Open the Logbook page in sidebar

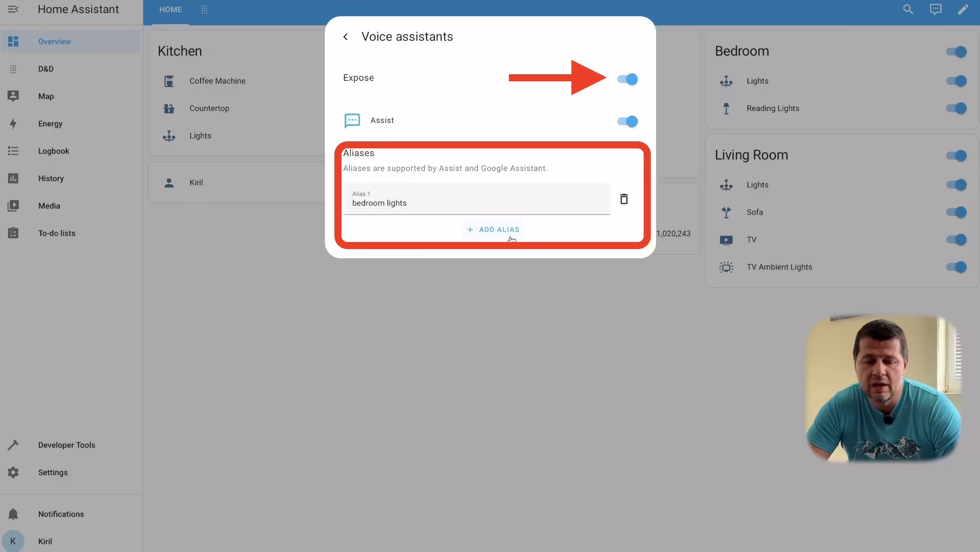point(71,151)
